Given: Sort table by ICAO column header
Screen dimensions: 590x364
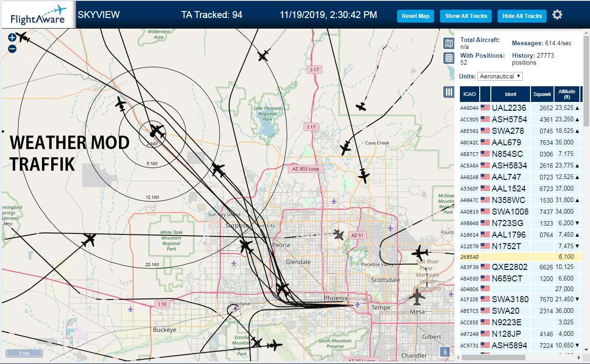Looking at the screenshot, I should pos(470,94).
